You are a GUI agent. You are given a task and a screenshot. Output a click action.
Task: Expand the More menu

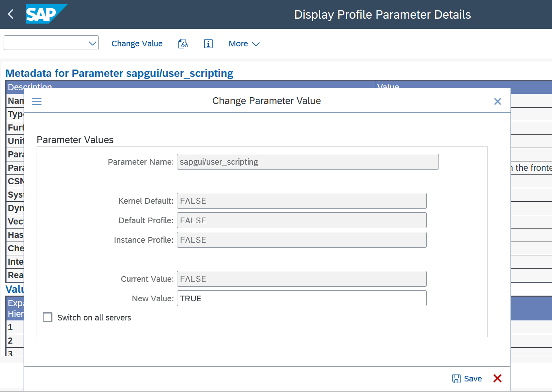pos(244,44)
